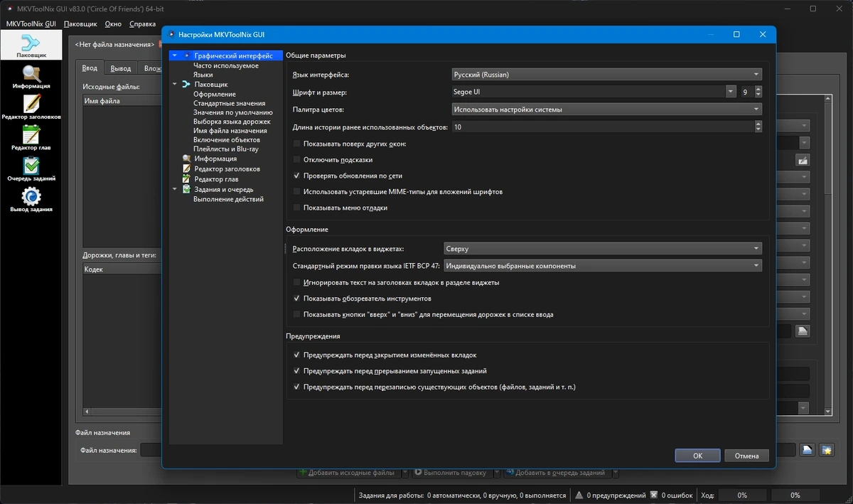Open Редактор глав in sidebar
Viewport: 853px width, 504px height.
31,137
